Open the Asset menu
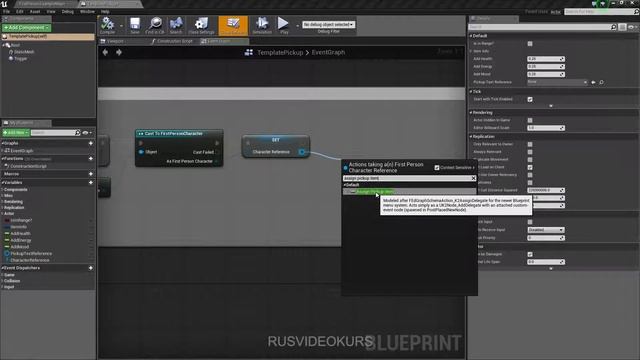Viewport: 640px width, 360px height. (x=35, y=11)
